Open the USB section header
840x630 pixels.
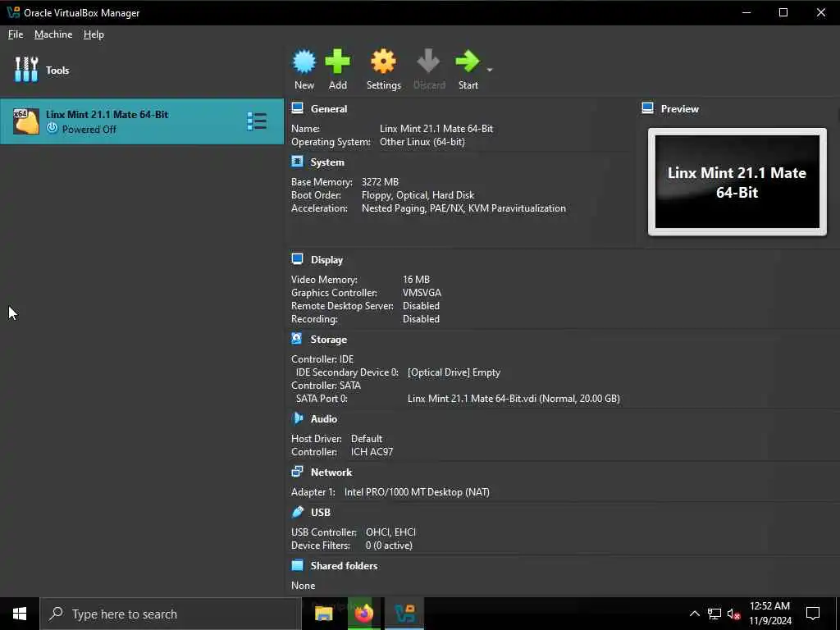pyautogui.click(x=321, y=513)
